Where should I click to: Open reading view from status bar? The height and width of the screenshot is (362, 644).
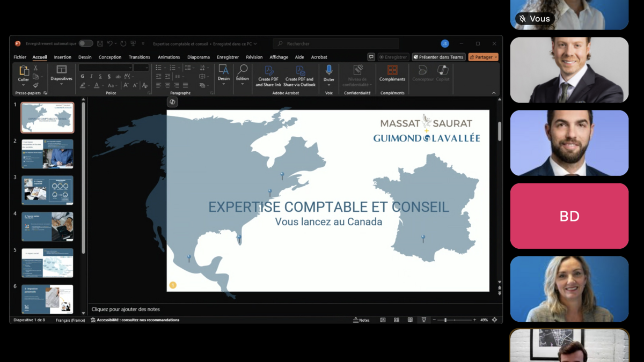pyautogui.click(x=410, y=320)
